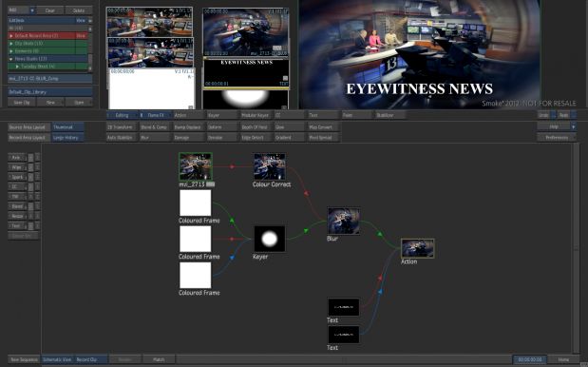Screen dimensions: 588x367
Task: Click the Match button
Action: coord(159,359)
